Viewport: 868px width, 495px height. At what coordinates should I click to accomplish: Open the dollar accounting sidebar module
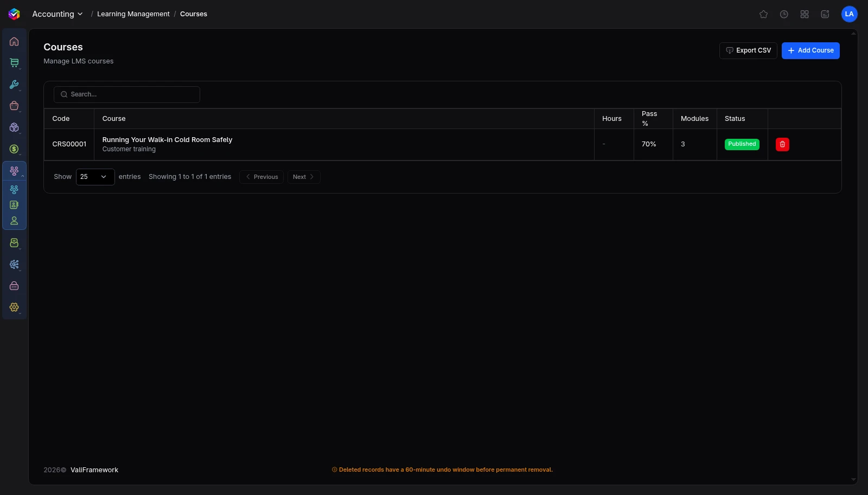[x=14, y=149]
